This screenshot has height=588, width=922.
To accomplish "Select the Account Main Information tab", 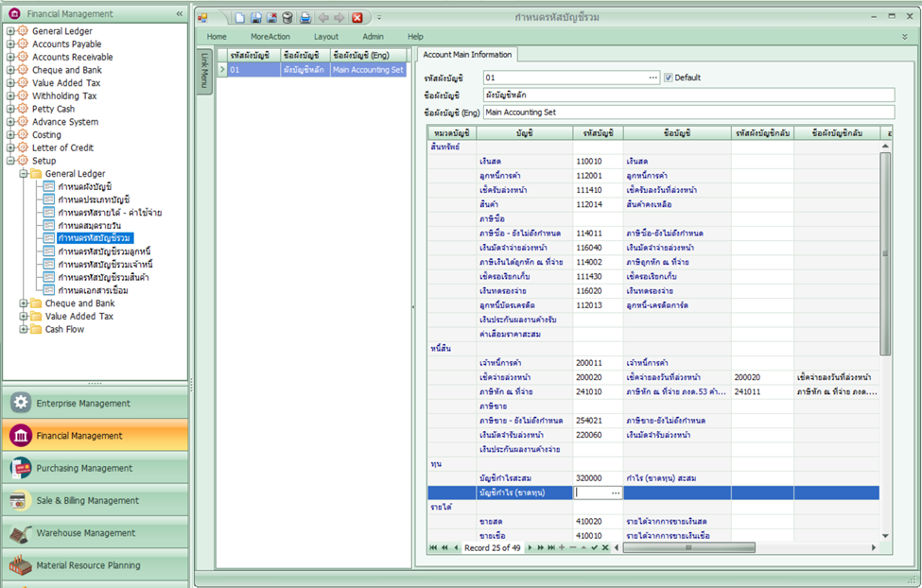I will coord(467,55).
